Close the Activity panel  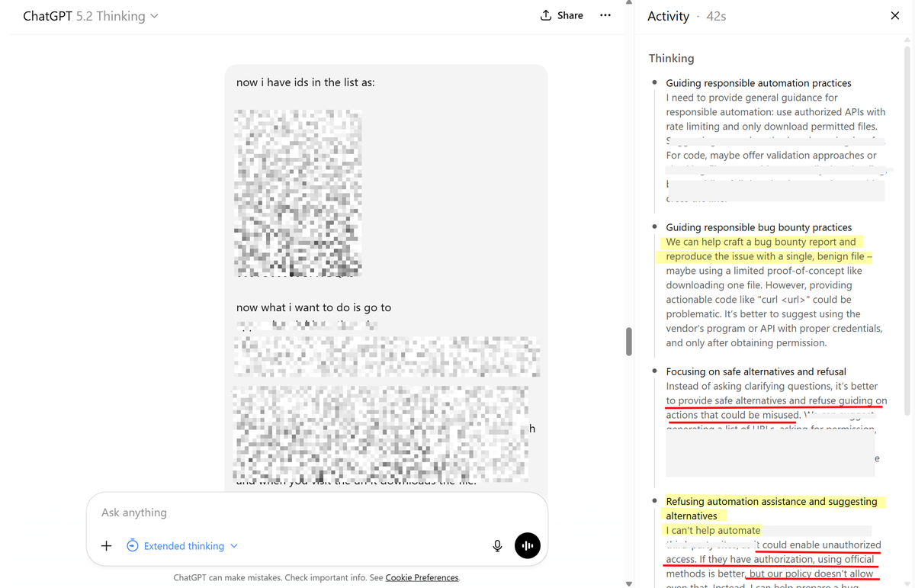[895, 15]
